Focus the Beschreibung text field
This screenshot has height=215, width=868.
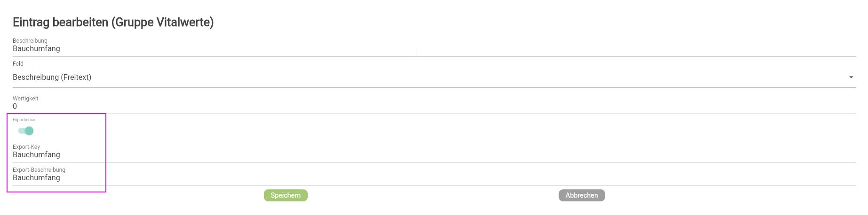[423, 49]
